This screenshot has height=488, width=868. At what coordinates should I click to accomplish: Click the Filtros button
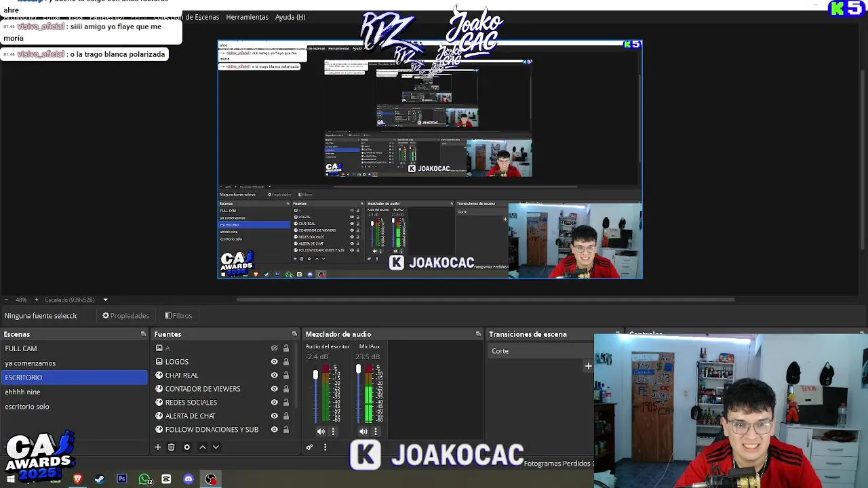[x=178, y=316]
